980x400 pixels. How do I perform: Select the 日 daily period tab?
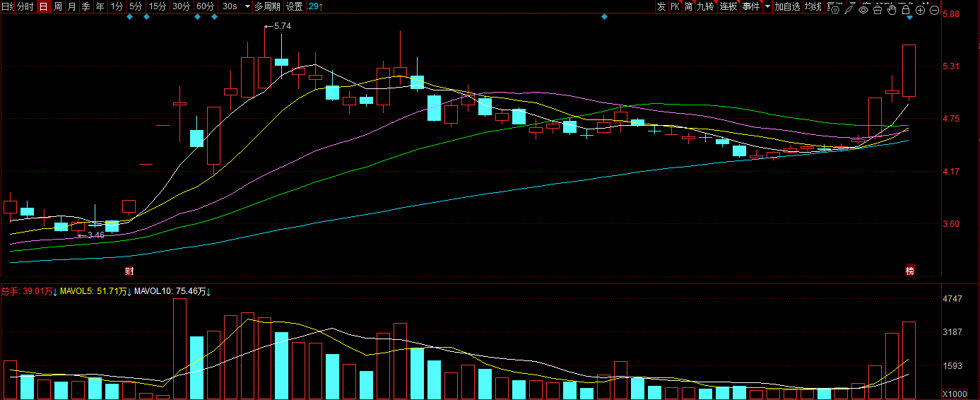click(x=43, y=6)
